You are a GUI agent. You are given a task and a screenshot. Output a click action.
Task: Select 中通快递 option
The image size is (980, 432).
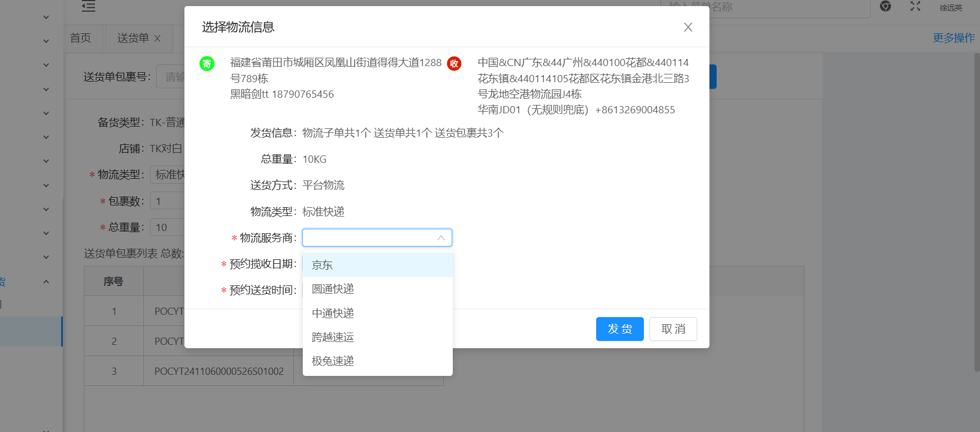pyautogui.click(x=333, y=313)
